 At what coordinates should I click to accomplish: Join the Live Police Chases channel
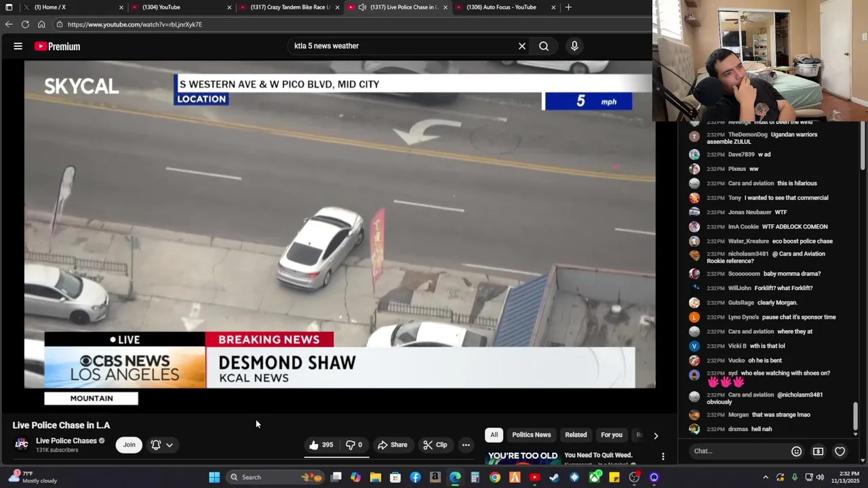129,445
